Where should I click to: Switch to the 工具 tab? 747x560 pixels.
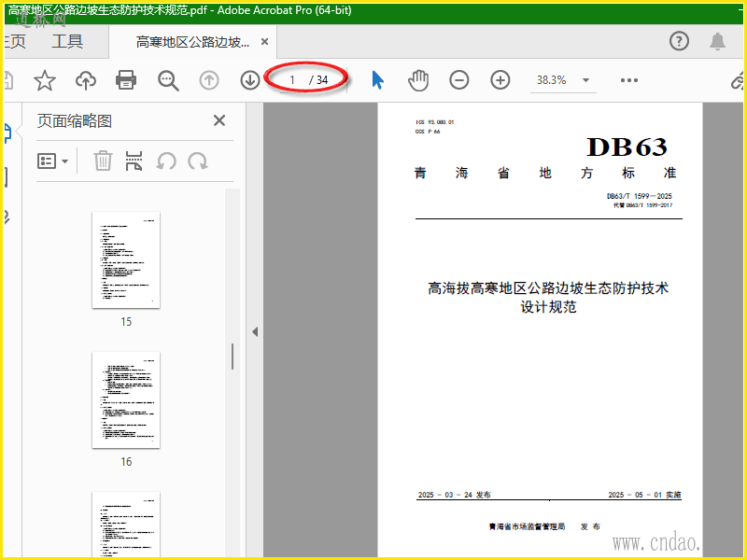tap(67, 41)
